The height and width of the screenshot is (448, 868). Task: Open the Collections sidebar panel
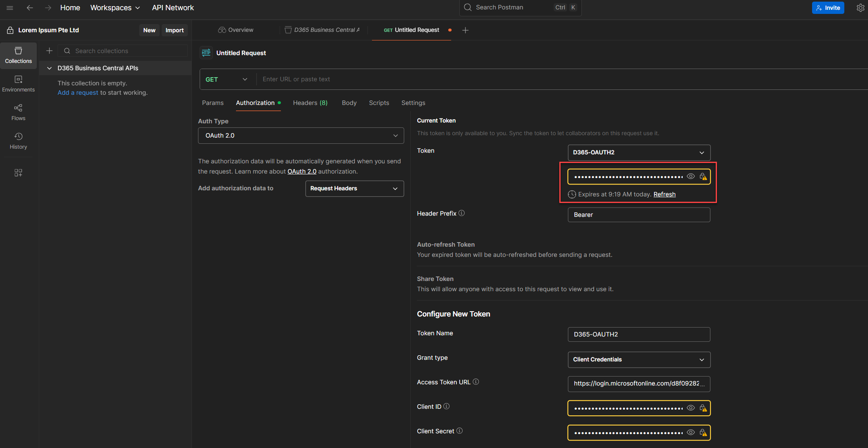pyautogui.click(x=18, y=55)
